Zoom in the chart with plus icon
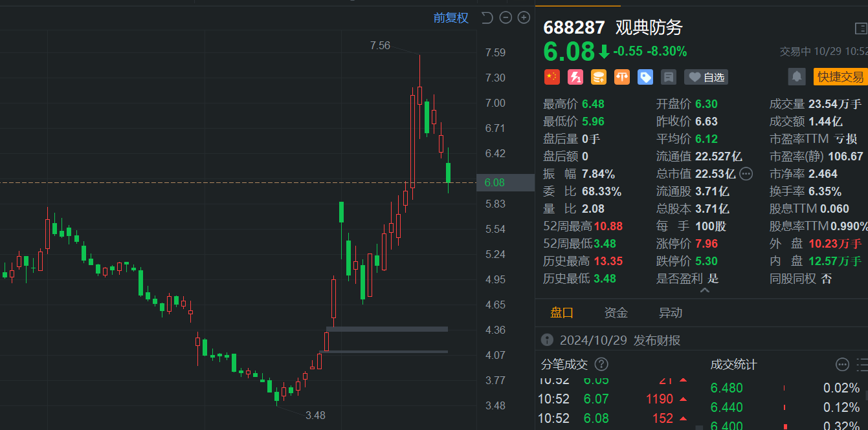 (524, 18)
